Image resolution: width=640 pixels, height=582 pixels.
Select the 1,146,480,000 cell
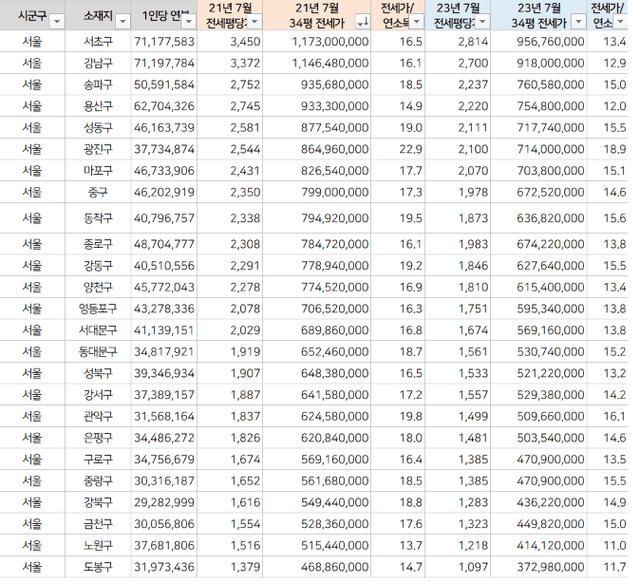(317, 63)
